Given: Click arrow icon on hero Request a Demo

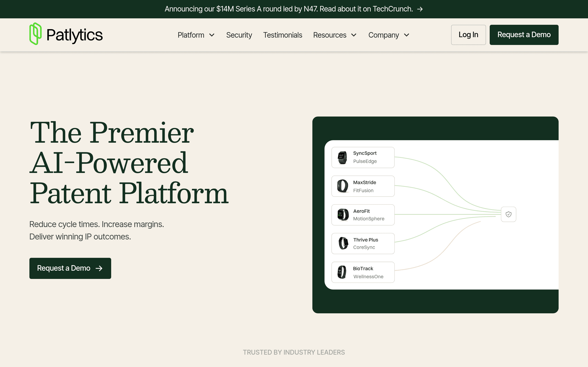Looking at the screenshot, I should (x=99, y=268).
